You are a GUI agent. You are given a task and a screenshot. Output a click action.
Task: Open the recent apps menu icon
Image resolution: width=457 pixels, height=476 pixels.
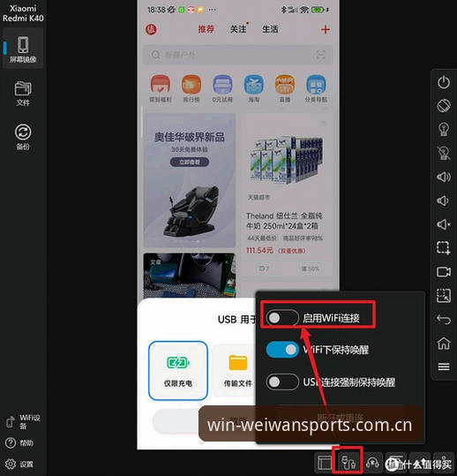[444, 366]
